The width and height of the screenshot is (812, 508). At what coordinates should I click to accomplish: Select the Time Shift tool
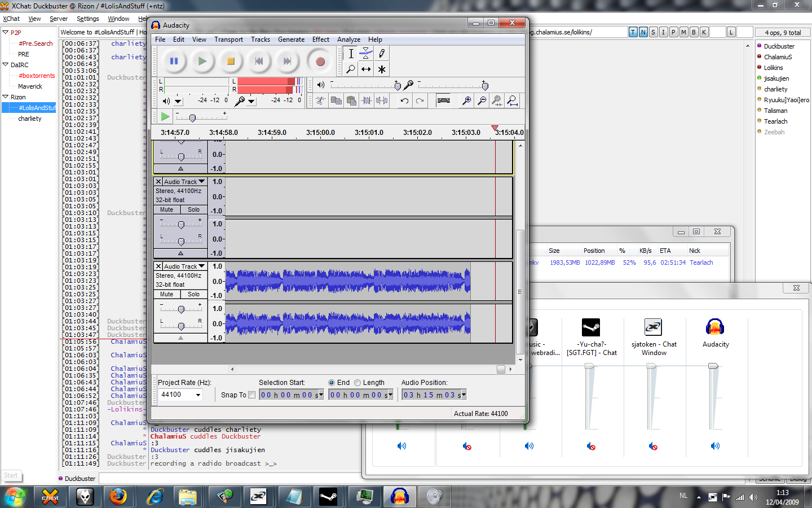[366, 69]
